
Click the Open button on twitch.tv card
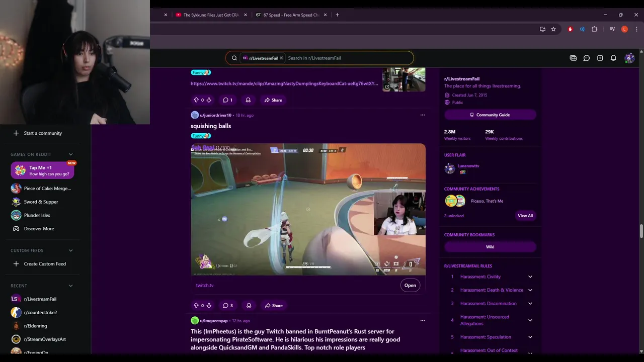(410, 285)
